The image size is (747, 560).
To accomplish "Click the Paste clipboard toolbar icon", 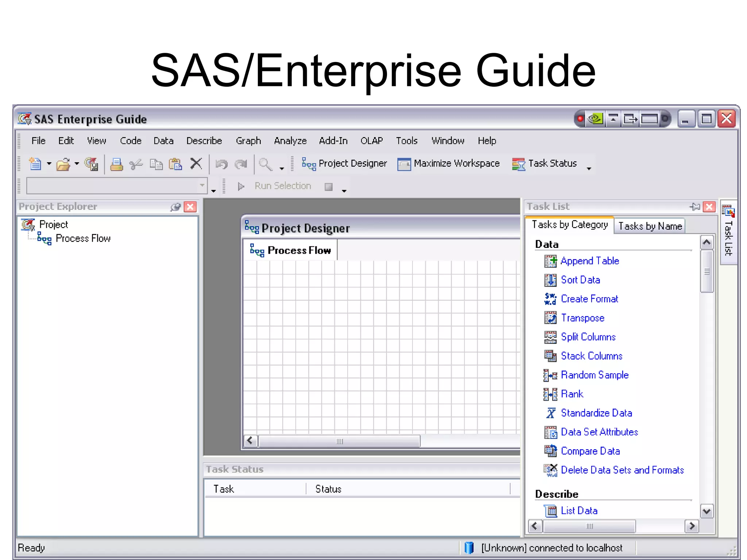I will click(175, 164).
